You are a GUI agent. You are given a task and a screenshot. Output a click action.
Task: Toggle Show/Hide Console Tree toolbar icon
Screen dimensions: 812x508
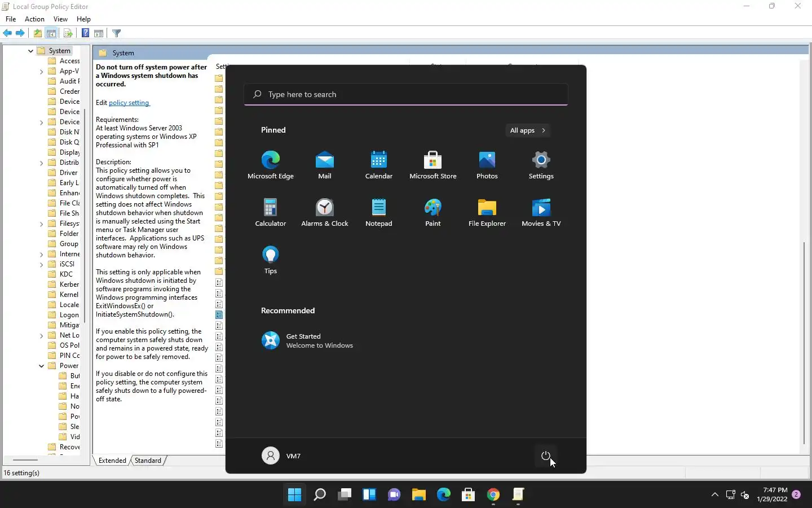[51, 33]
